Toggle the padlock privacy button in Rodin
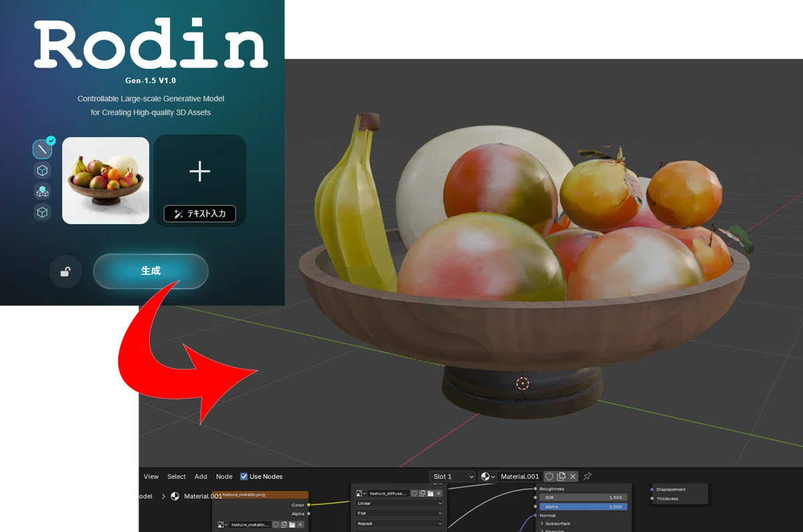 coord(65,272)
